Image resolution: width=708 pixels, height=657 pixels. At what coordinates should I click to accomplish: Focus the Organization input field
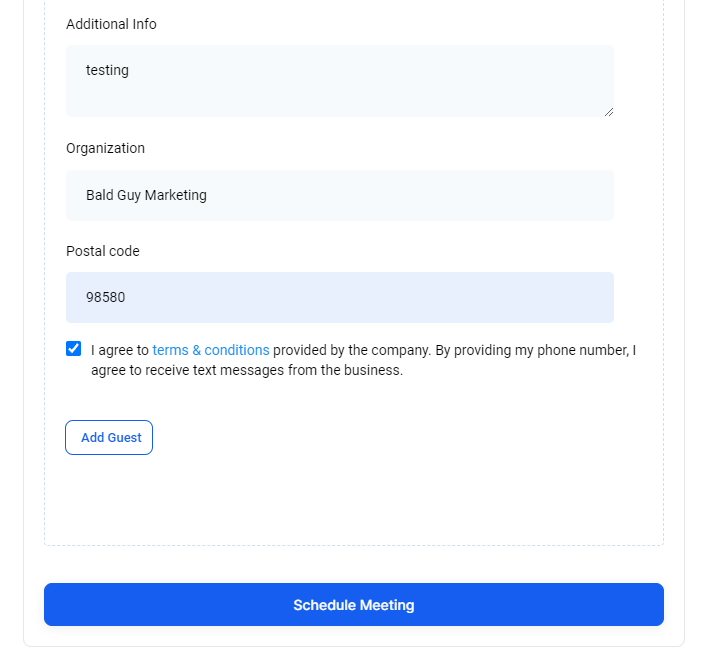(x=340, y=195)
